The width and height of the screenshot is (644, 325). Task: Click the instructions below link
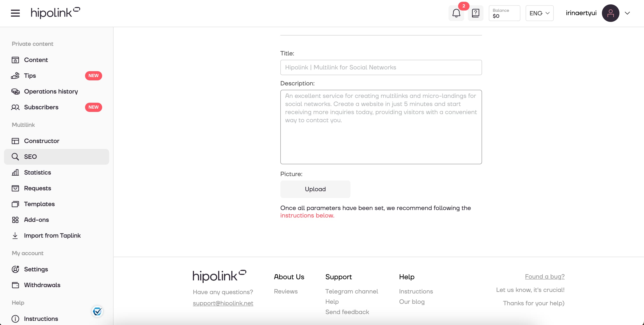click(307, 215)
